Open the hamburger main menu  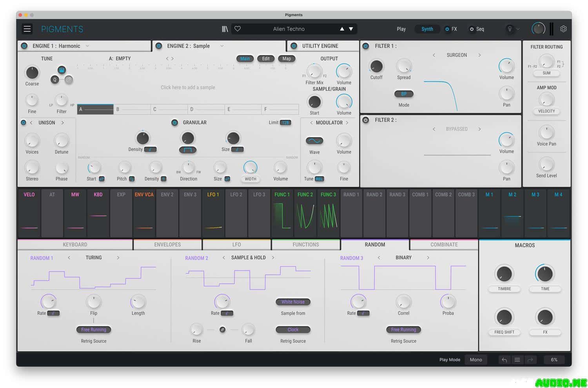(27, 29)
